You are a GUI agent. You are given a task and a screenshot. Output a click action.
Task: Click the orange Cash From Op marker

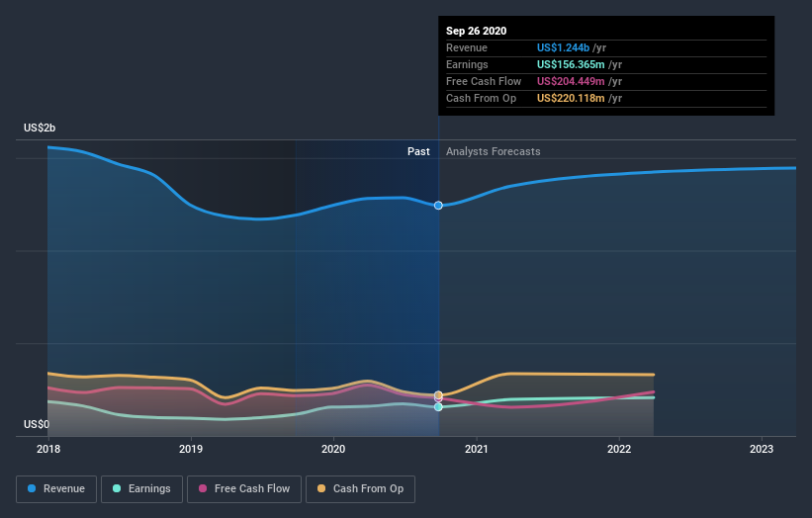(x=438, y=395)
